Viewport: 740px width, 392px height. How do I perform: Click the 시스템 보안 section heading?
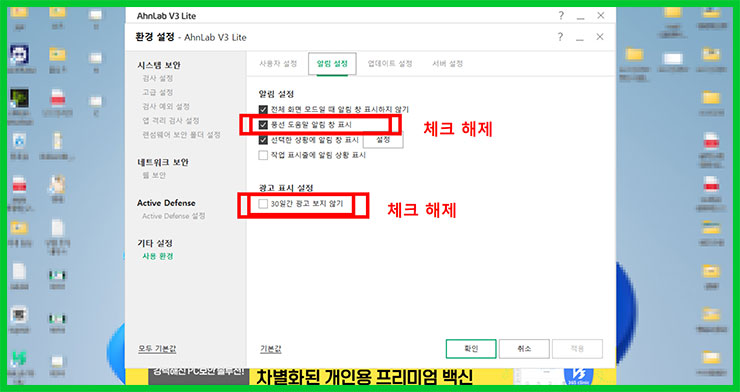tap(159, 65)
